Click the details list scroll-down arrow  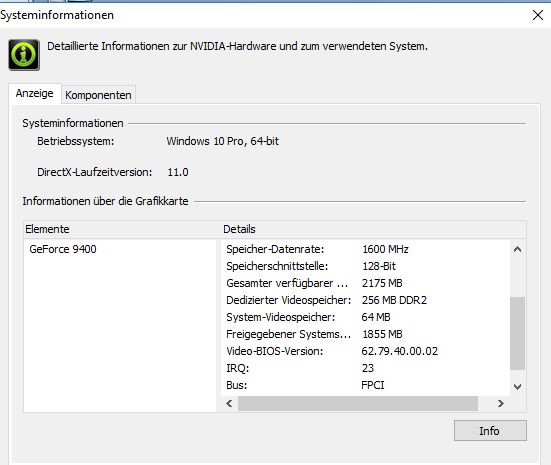(x=517, y=387)
